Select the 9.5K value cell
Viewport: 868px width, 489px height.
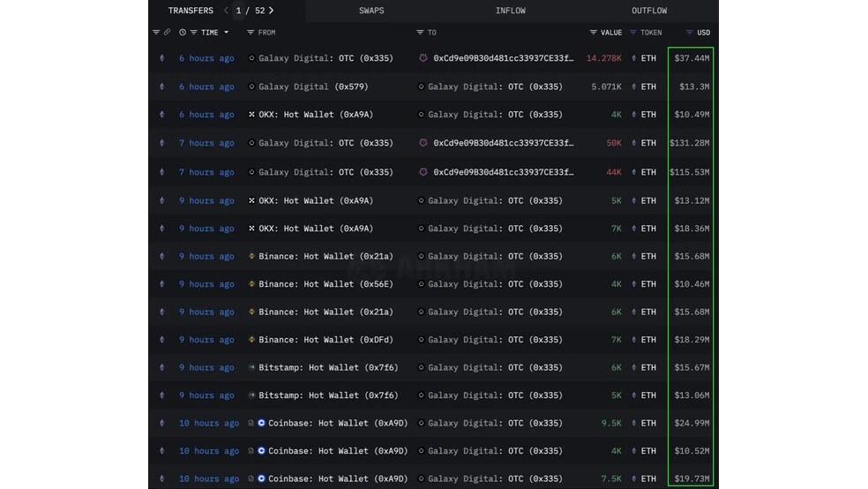[x=611, y=423]
